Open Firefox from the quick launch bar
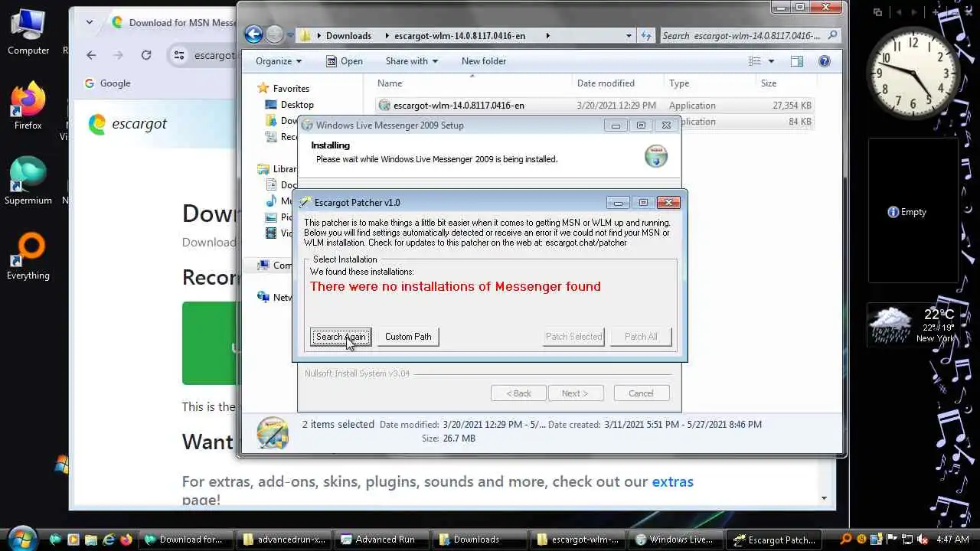Viewport: 980px width, 551px height. 126,540
